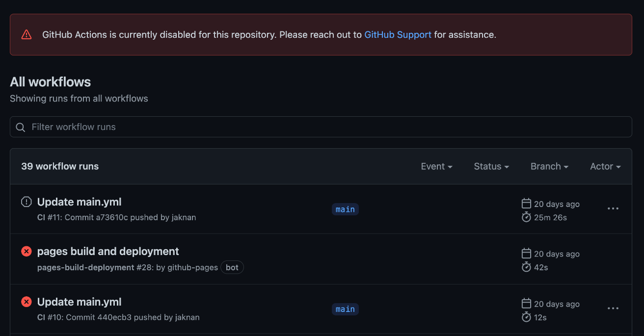Open three-dot menu for CI #11 run
Screen dimensions: 644x336
click(x=613, y=208)
